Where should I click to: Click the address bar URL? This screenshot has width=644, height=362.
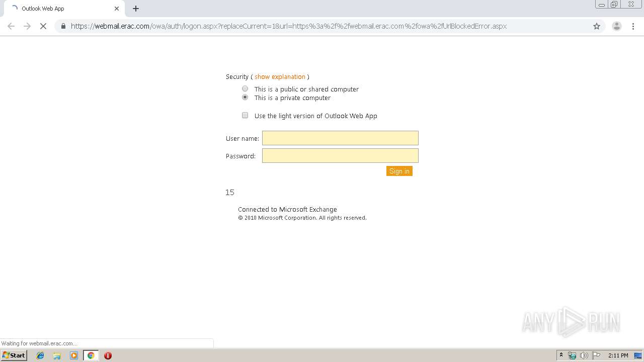click(x=289, y=26)
